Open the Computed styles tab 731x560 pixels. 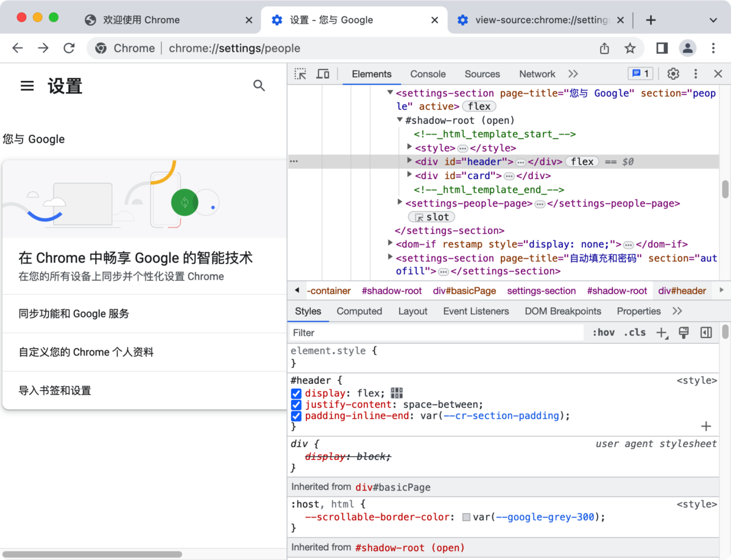coord(359,311)
